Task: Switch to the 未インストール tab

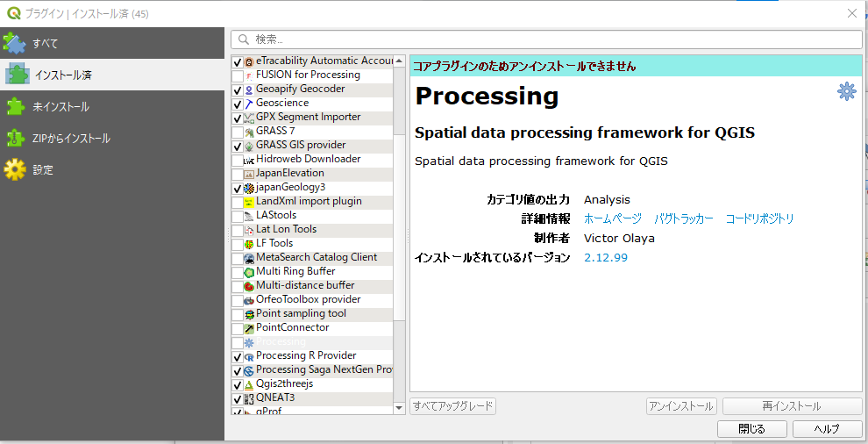Action: (x=112, y=106)
